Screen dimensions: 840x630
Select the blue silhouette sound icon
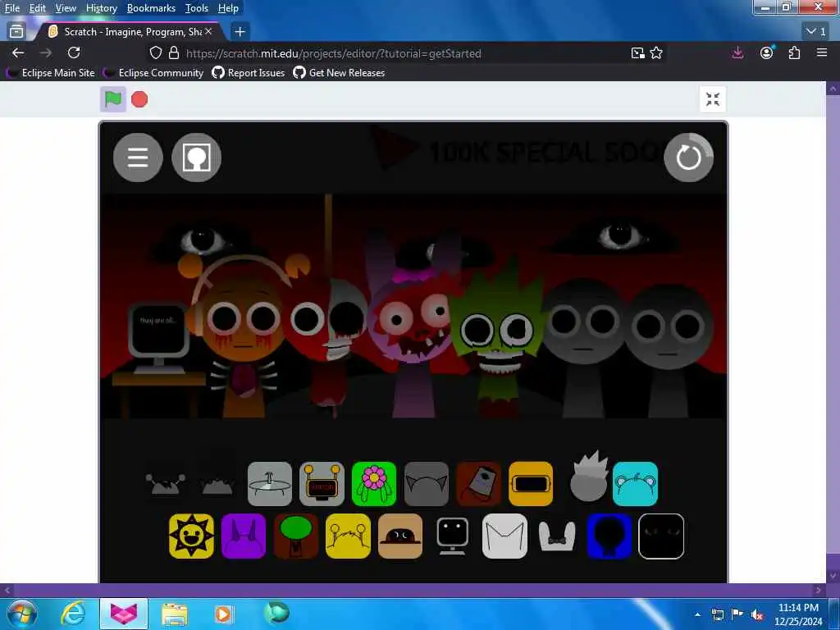(609, 536)
